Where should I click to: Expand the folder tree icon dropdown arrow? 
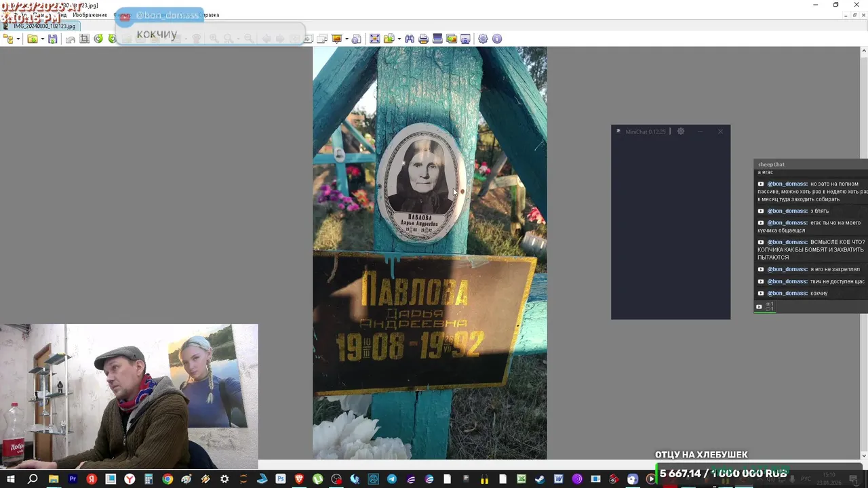tap(18, 39)
